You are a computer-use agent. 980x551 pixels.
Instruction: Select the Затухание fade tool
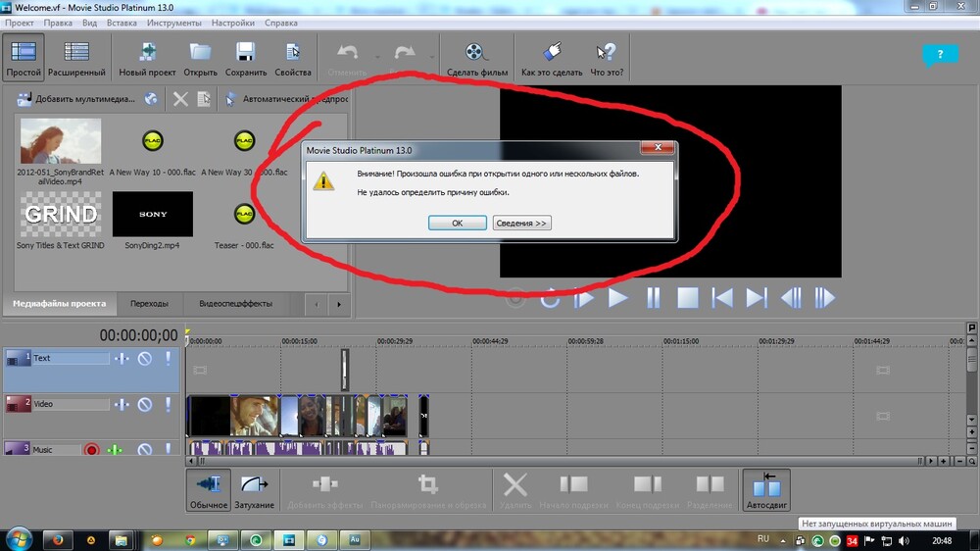click(x=255, y=485)
